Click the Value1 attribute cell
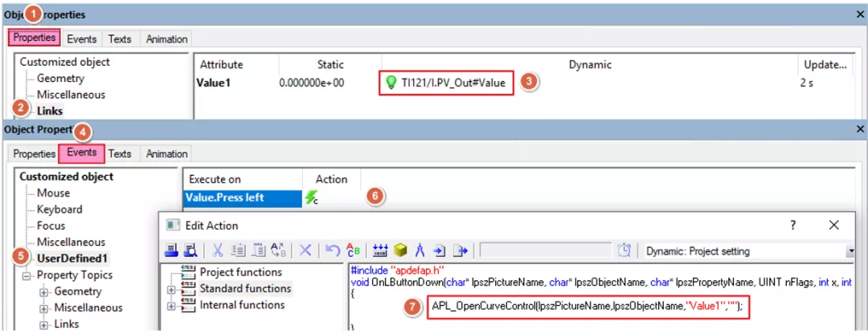Viewport: 868px width, 334px height. 212,83
